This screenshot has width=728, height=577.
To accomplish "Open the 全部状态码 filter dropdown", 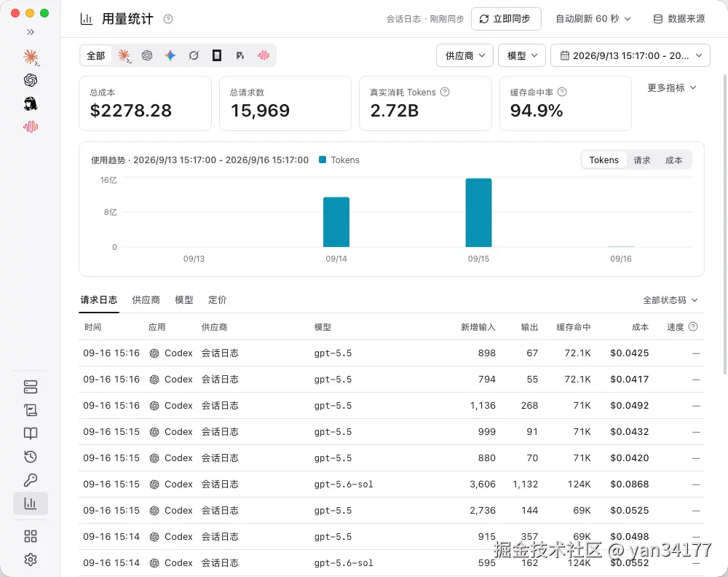I will point(670,300).
